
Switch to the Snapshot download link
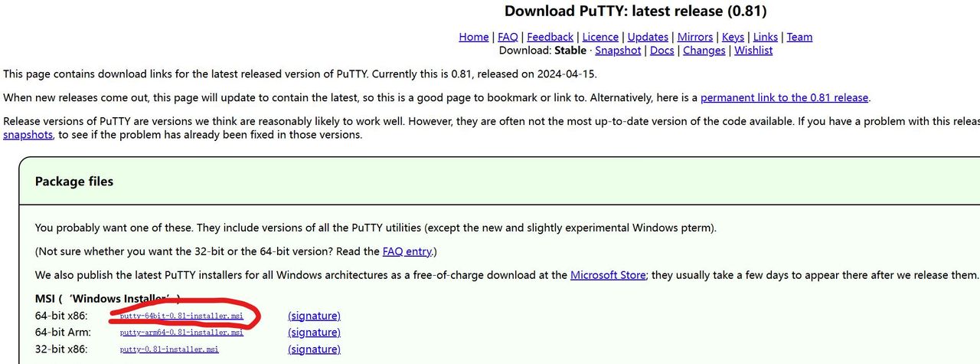point(618,51)
